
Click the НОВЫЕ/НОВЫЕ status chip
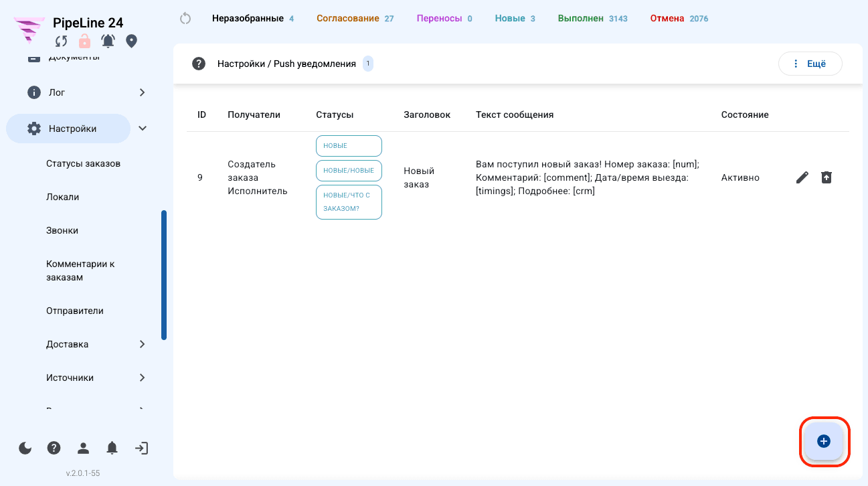pyautogui.click(x=349, y=171)
